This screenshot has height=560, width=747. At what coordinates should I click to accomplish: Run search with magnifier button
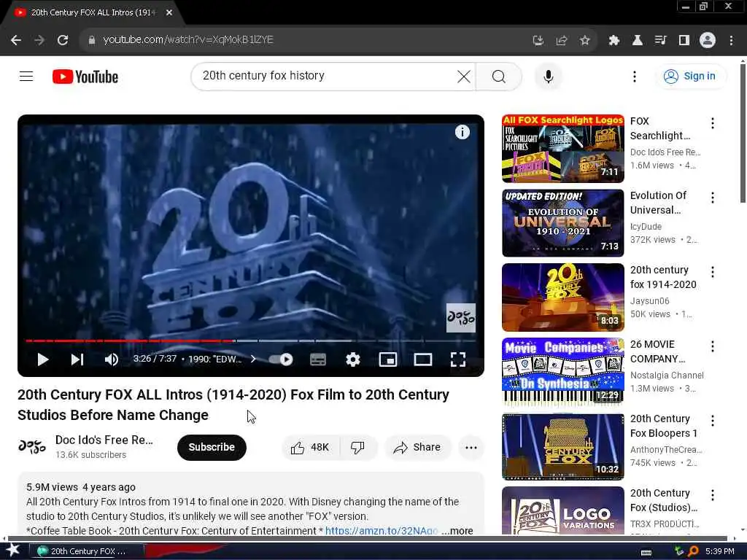[499, 76]
